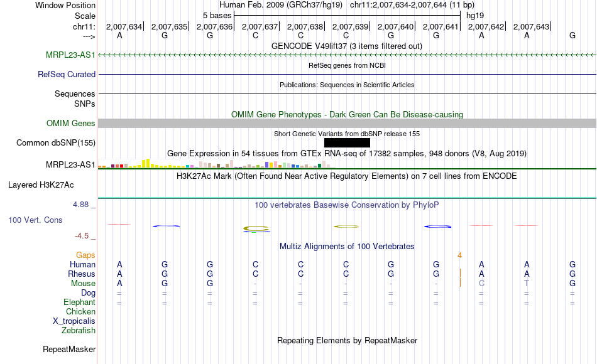Select the Elephant alignment row label
The image size is (597, 364).
[80, 302]
